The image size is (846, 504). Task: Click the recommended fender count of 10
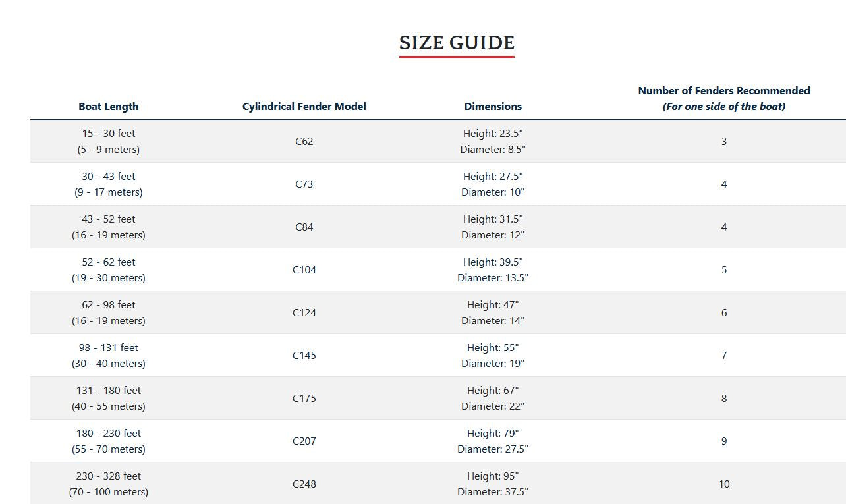click(724, 484)
